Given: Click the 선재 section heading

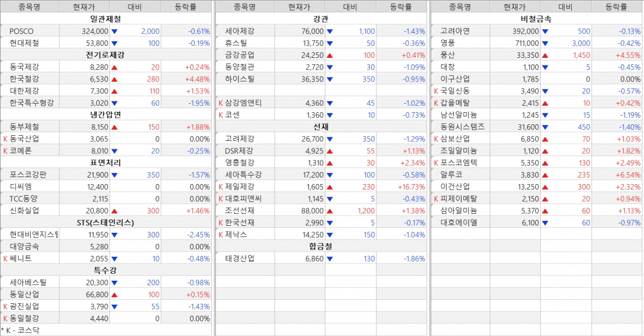Looking at the screenshot, I should (x=321, y=127).
